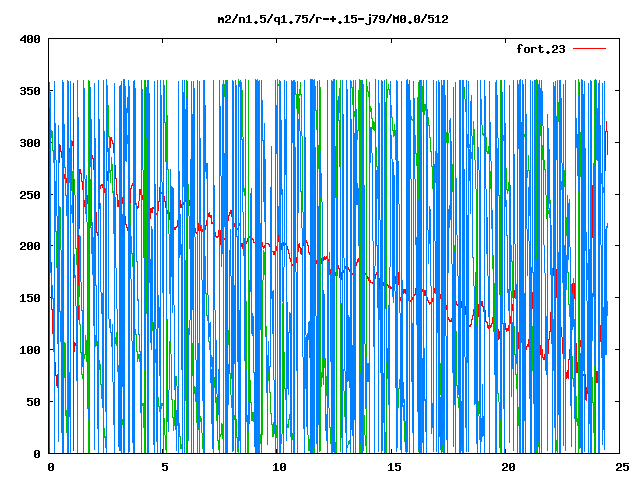The image size is (640, 480).
Task: Click the red legend line sample
Action: [x=589, y=49]
